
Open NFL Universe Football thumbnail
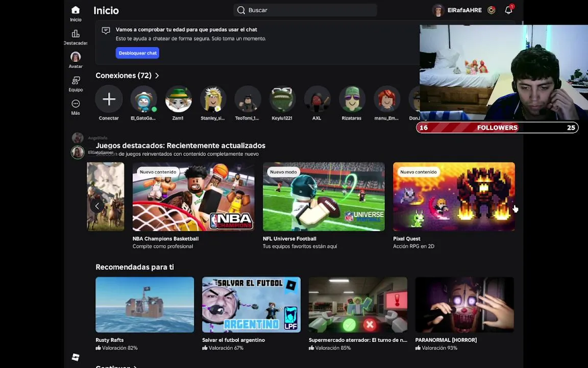pyautogui.click(x=324, y=196)
